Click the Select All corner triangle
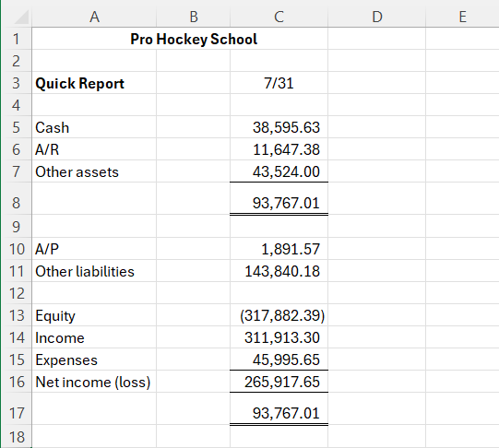 pyautogui.click(x=21, y=18)
